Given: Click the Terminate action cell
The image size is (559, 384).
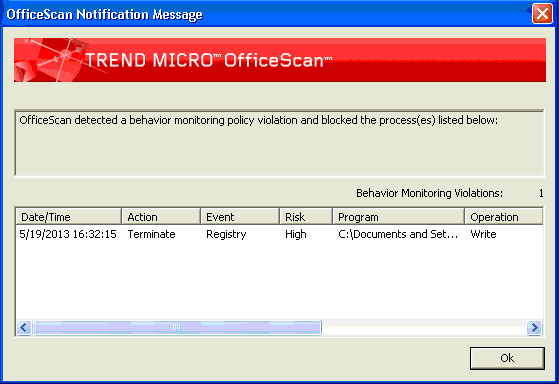Looking at the screenshot, I should pos(152,234).
